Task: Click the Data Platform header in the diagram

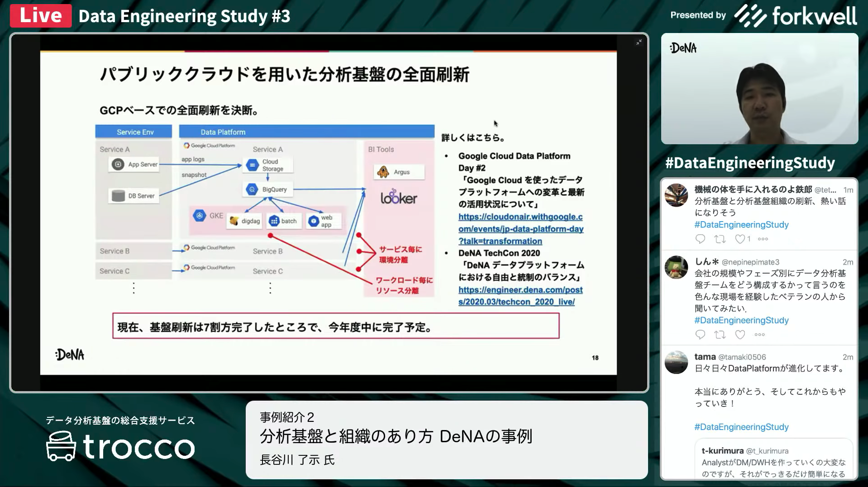Action: tap(306, 132)
